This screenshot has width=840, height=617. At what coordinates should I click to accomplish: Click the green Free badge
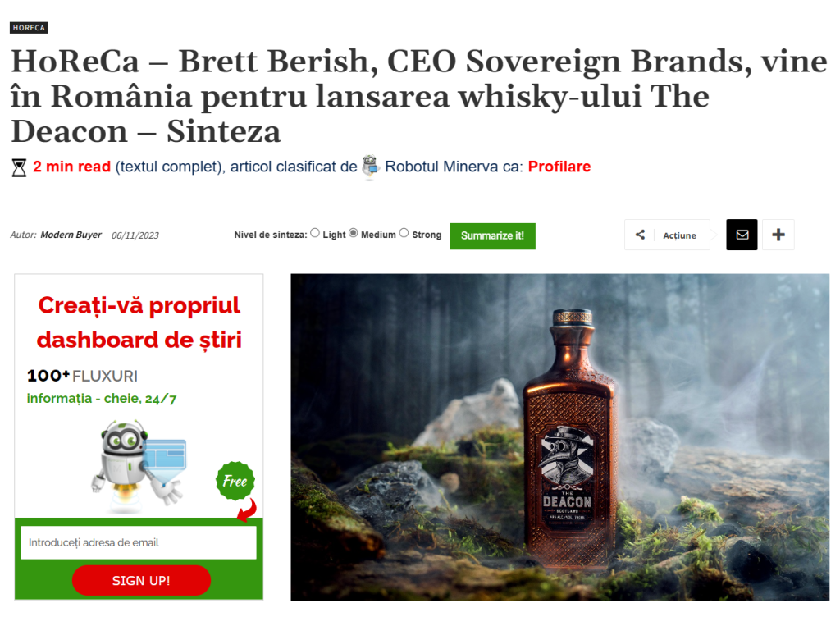pos(235,481)
